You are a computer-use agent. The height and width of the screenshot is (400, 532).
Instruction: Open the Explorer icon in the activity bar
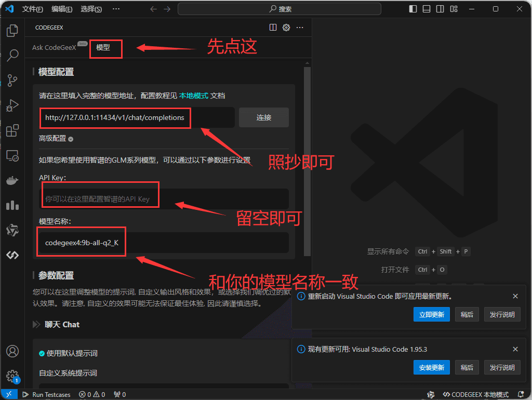coord(12,31)
